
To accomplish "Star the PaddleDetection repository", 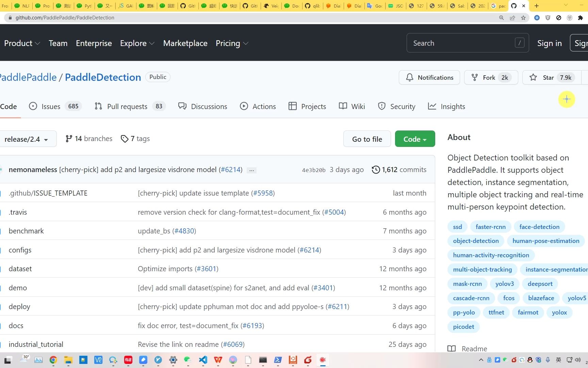I will [552, 77].
